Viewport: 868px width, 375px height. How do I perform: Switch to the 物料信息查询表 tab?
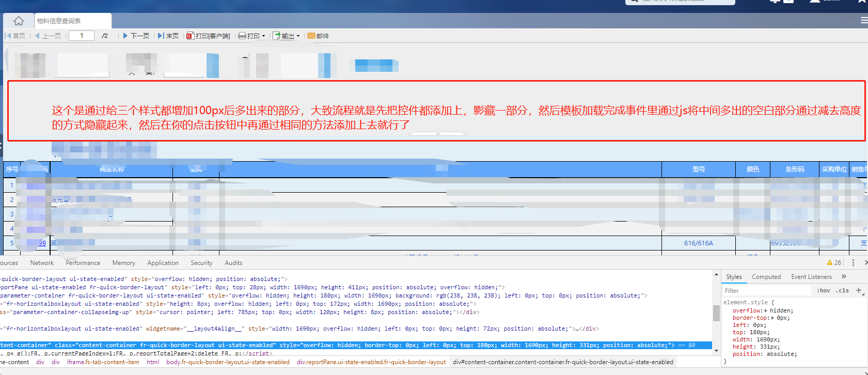[x=73, y=21]
